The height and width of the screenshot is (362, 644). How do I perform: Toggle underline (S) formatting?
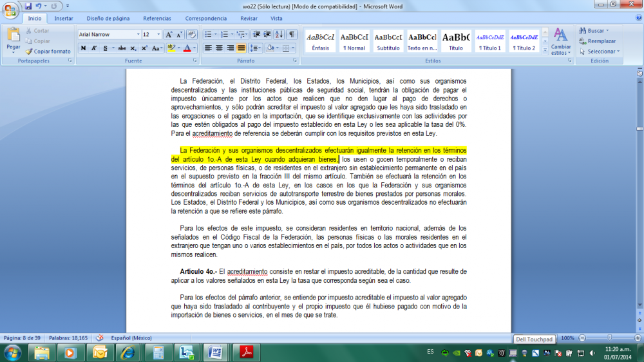[x=105, y=48]
